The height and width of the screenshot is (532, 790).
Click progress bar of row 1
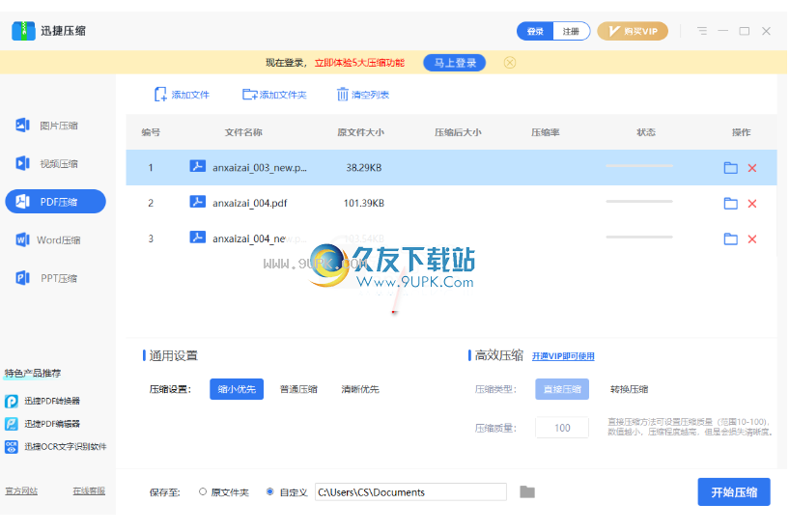point(638,166)
